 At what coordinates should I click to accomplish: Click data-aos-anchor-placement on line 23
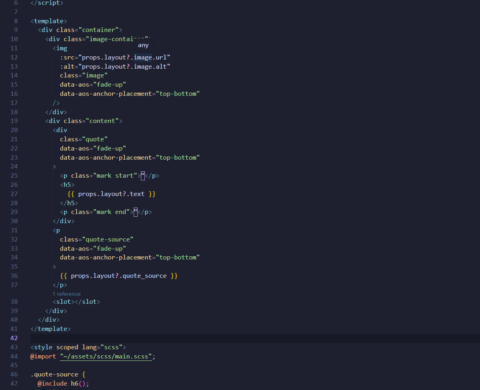point(130,158)
